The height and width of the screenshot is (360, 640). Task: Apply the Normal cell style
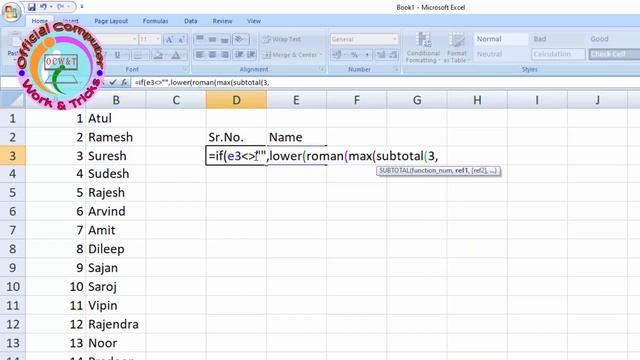pos(501,39)
